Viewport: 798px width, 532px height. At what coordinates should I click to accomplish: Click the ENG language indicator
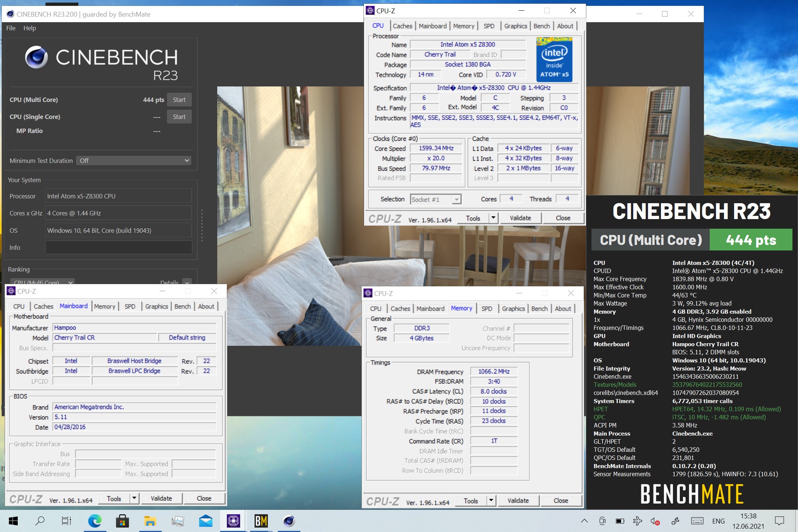(718, 521)
